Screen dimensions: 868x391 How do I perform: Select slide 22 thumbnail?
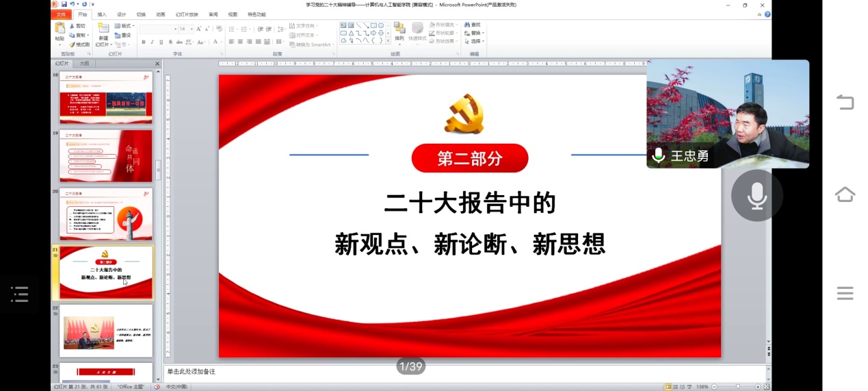pos(106,331)
